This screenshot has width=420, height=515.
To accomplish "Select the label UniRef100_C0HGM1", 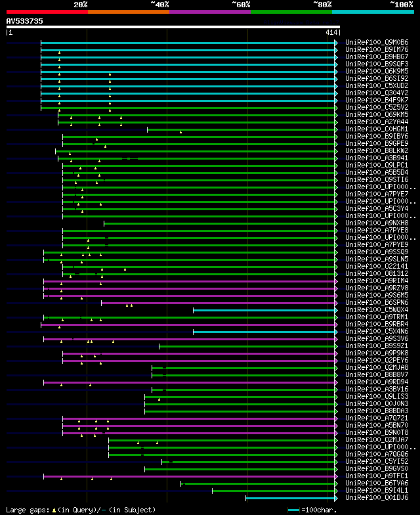I will [377, 129].
